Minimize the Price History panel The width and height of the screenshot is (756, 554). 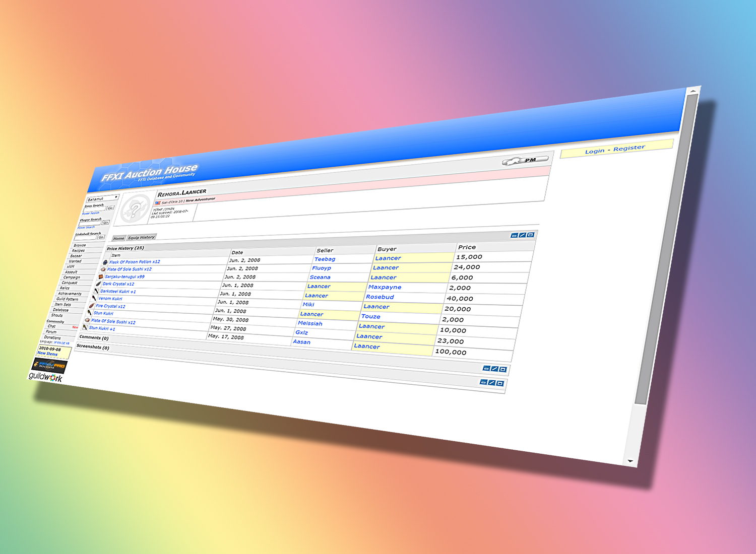(514, 235)
